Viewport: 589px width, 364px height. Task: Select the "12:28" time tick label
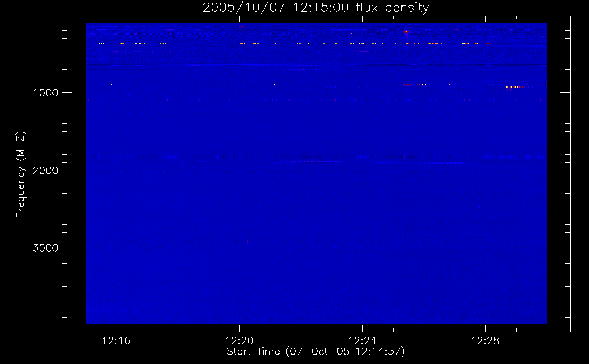click(x=485, y=341)
